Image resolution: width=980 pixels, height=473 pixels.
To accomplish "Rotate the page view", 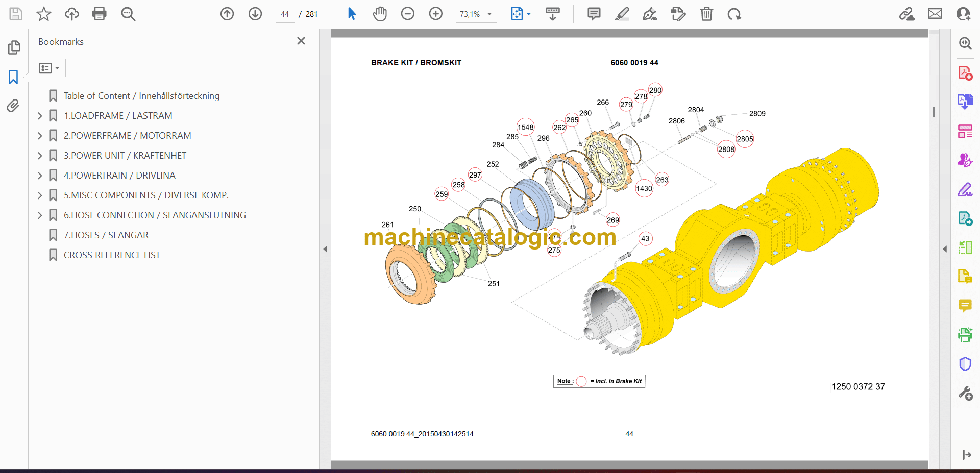I will click(x=734, y=14).
